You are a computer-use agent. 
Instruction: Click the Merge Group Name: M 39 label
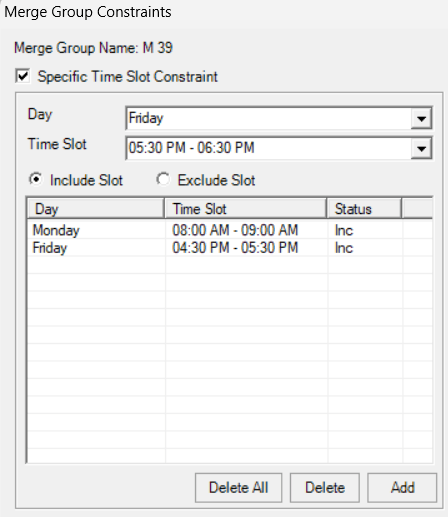[93, 48]
